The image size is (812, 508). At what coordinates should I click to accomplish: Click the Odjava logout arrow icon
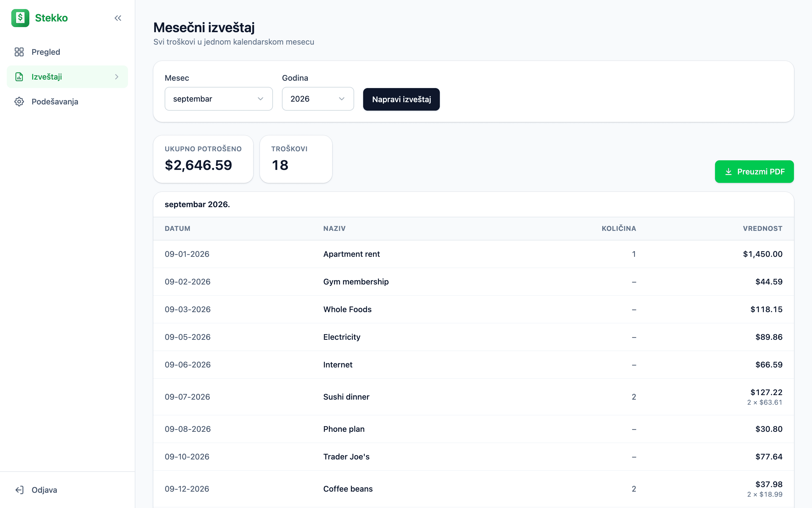19,490
